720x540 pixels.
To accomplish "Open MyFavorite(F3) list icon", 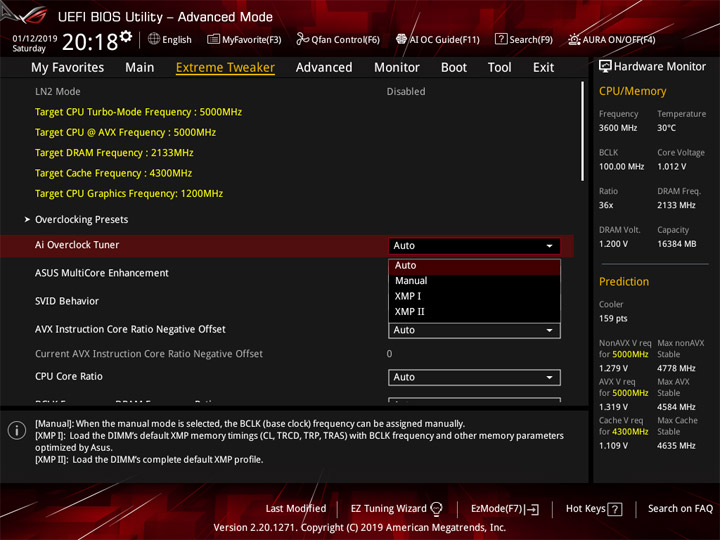I will 213,39.
